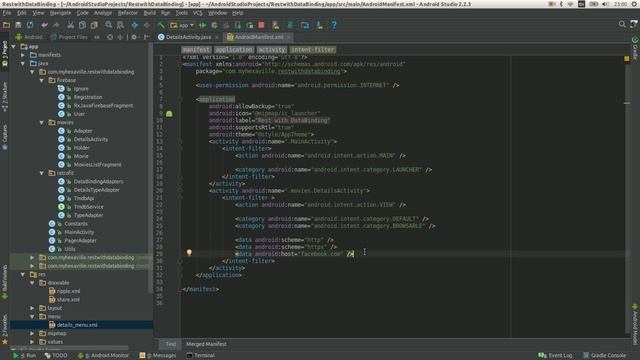Click the Navigate Back arrow icon
The width and height of the screenshot is (640, 360).
135,25
